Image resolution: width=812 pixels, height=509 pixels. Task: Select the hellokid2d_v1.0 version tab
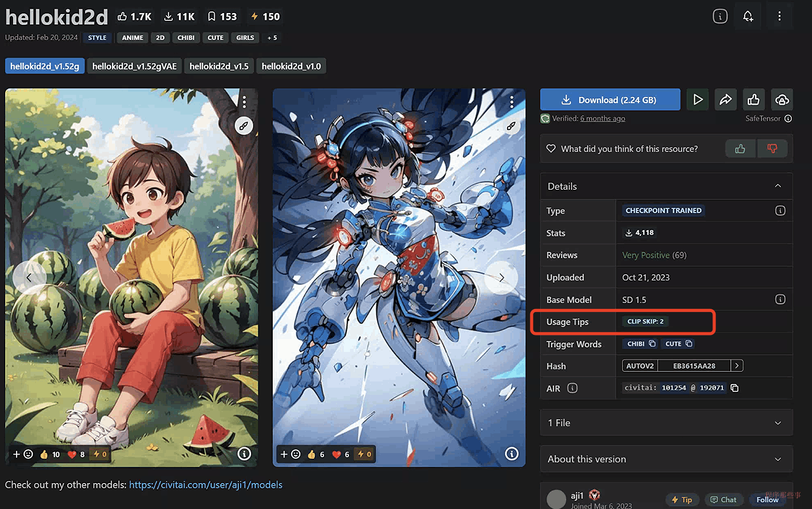291,66
